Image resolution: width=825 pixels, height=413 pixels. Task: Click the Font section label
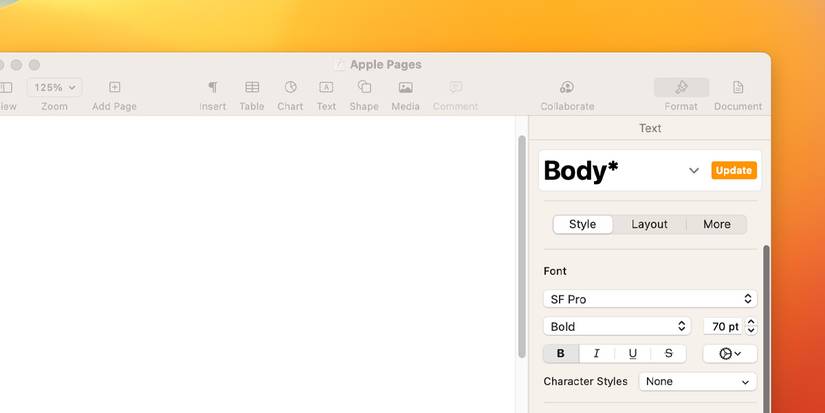[x=555, y=271]
